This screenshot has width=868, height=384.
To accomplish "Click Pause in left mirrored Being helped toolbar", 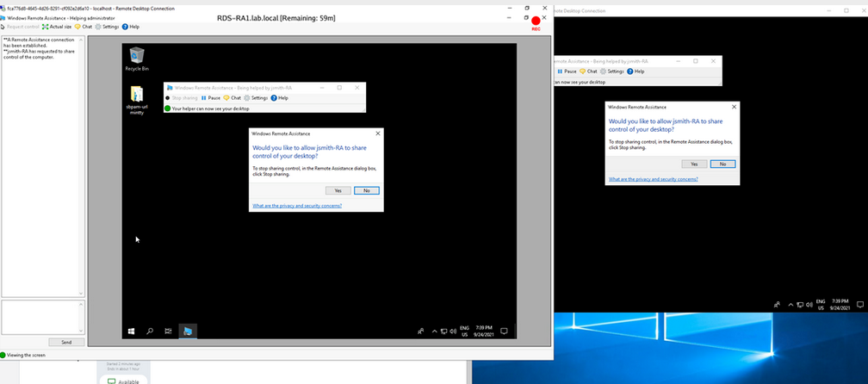I will tap(211, 98).
